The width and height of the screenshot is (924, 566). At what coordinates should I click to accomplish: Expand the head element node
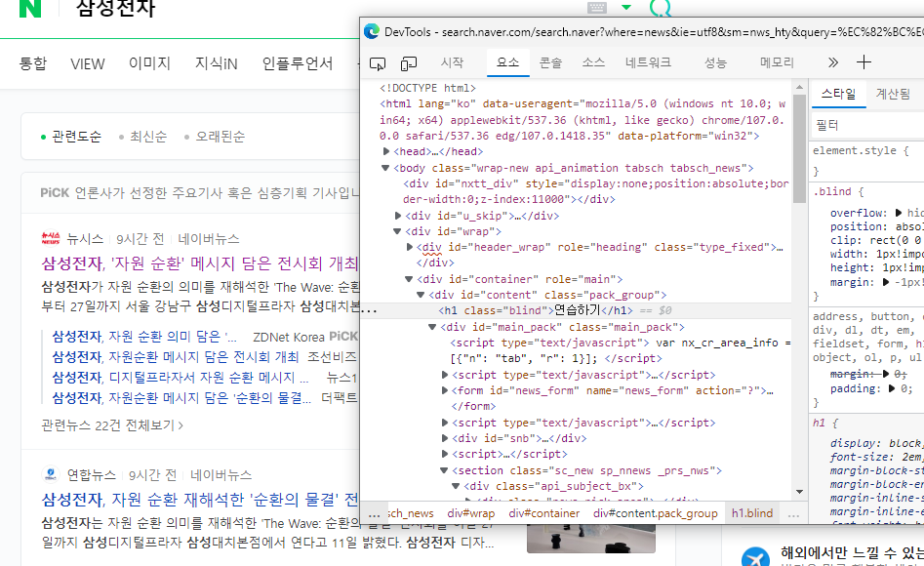click(x=386, y=151)
